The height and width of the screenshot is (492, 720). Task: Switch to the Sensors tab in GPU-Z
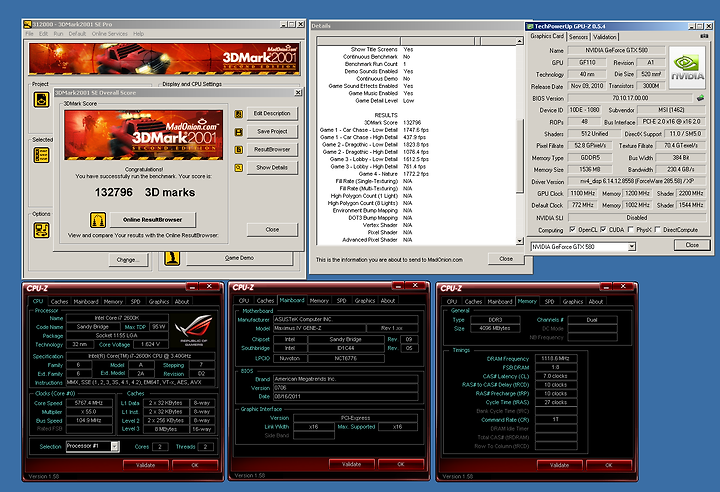point(578,37)
